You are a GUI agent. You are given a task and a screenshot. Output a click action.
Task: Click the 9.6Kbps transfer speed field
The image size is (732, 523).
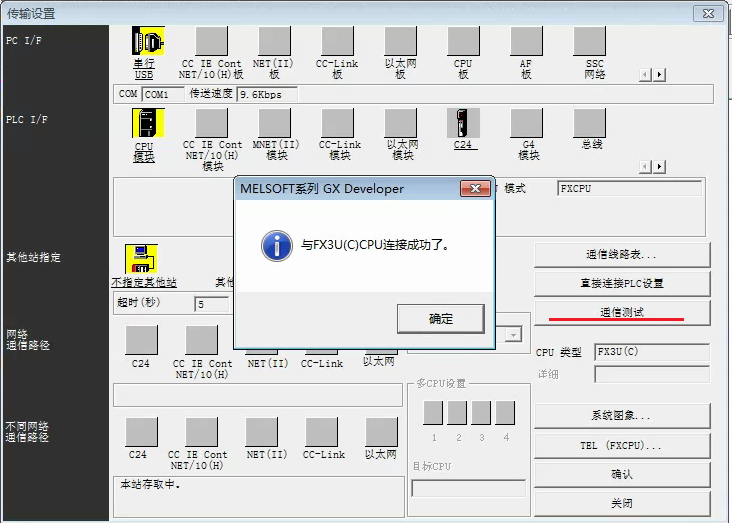click(267, 94)
